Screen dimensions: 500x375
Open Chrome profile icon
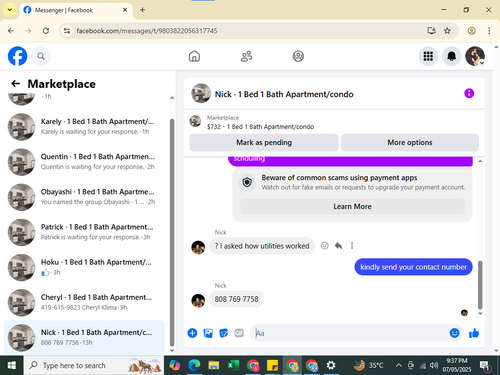(471, 31)
